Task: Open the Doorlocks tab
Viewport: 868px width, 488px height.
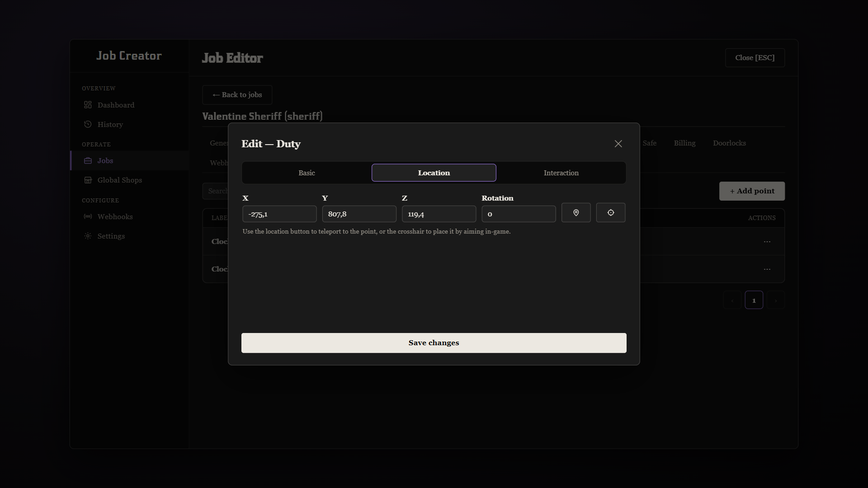Action: point(729,143)
